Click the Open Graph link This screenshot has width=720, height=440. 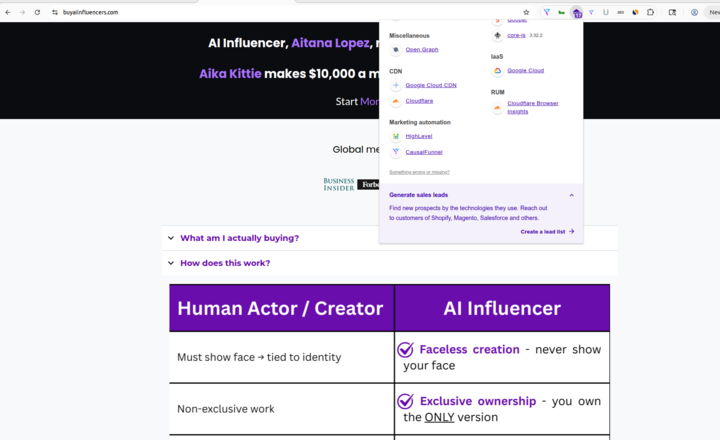pyautogui.click(x=421, y=49)
